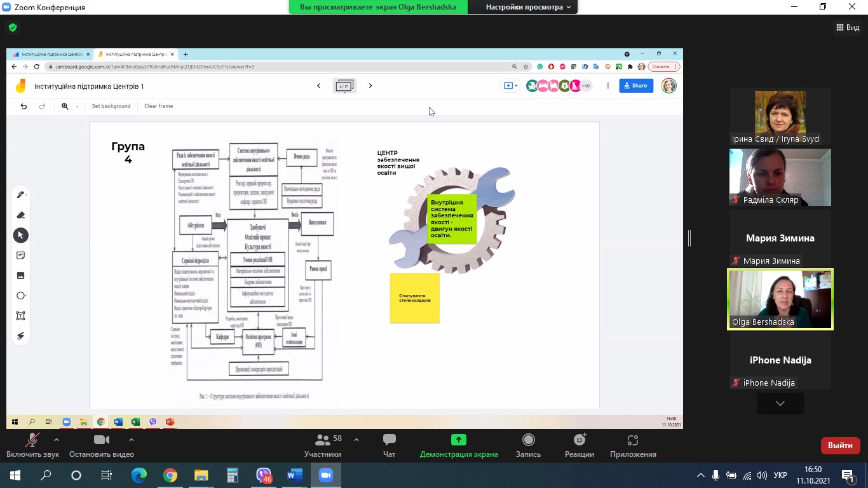Click the bookmark star in the shared Chrome address bar
Screen dimensions: 868x488
click(526, 67)
